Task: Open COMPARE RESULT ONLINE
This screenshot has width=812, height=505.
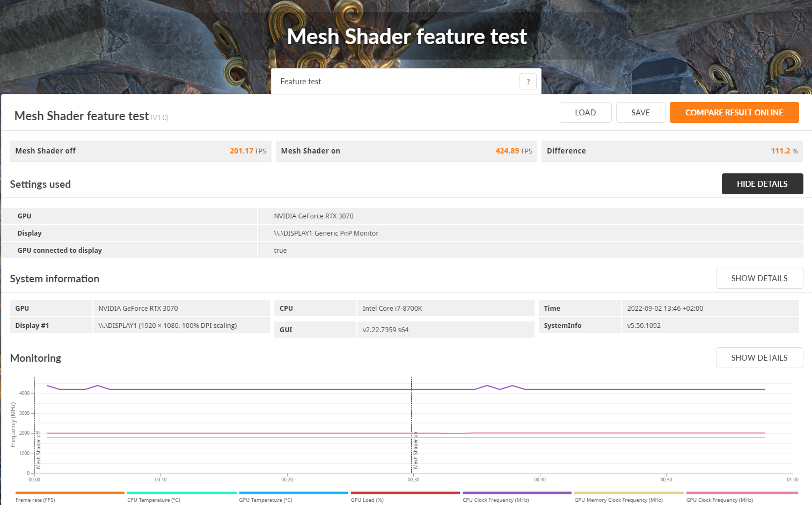Action: click(x=734, y=113)
